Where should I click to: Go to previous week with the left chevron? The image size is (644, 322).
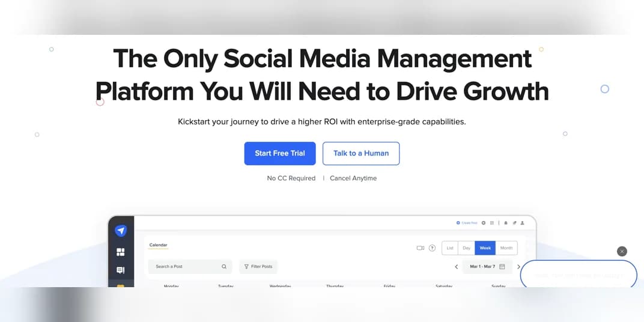tap(457, 267)
